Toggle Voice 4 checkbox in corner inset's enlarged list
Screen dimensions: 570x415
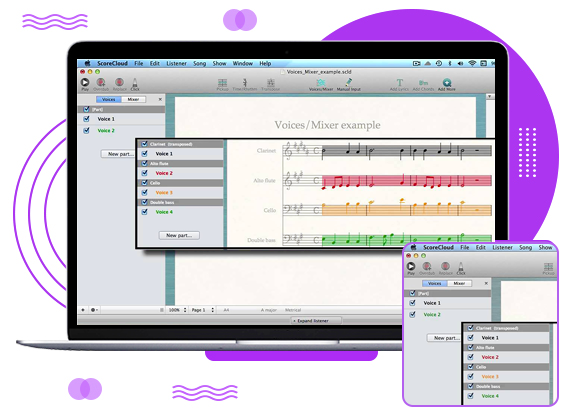pos(470,396)
